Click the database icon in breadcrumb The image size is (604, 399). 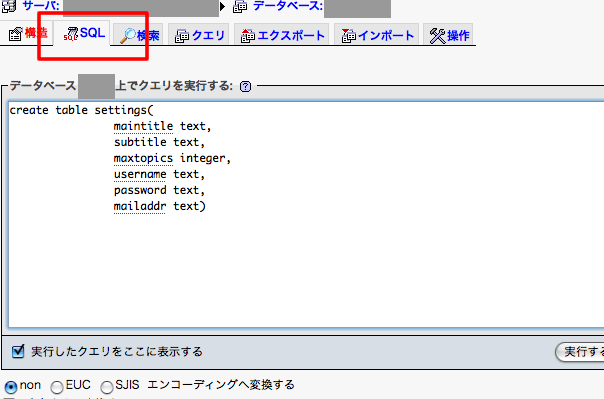[240, 6]
